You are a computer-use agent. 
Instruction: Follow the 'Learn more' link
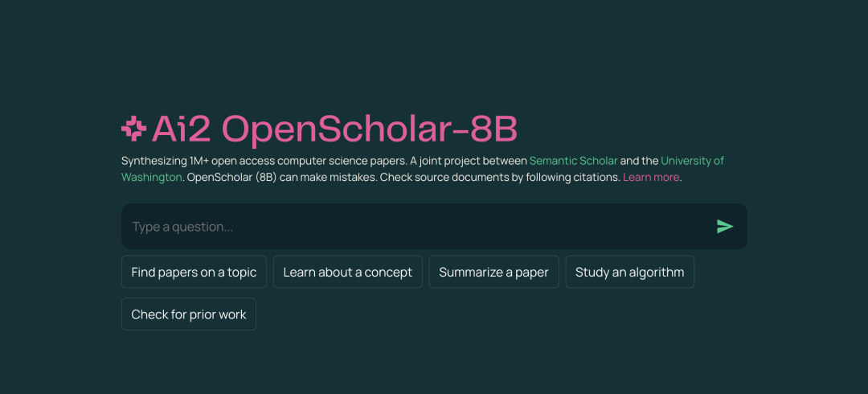point(651,178)
